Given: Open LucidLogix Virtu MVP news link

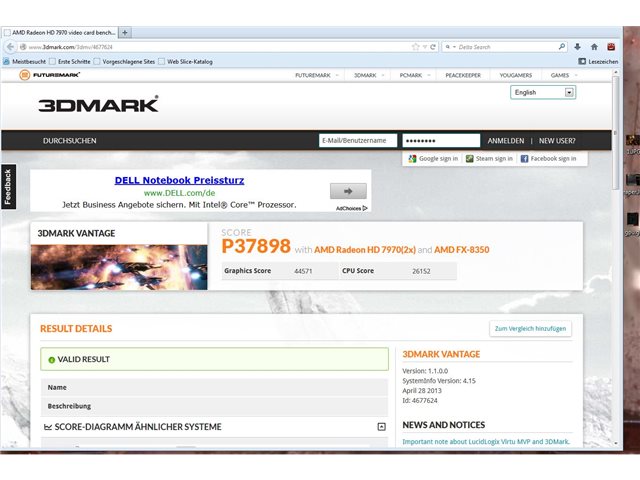Looking at the screenshot, I should 486,442.
